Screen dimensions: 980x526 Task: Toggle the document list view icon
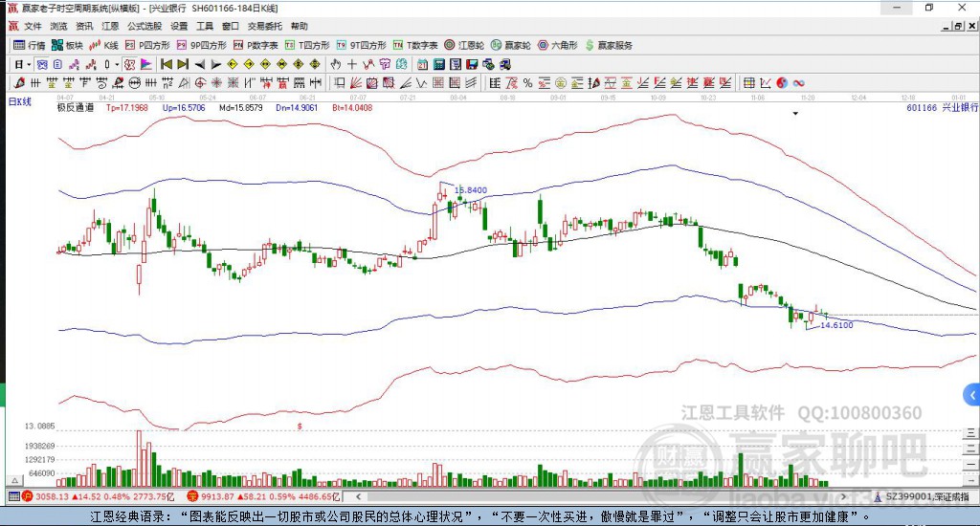pyautogui.click(x=57, y=64)
